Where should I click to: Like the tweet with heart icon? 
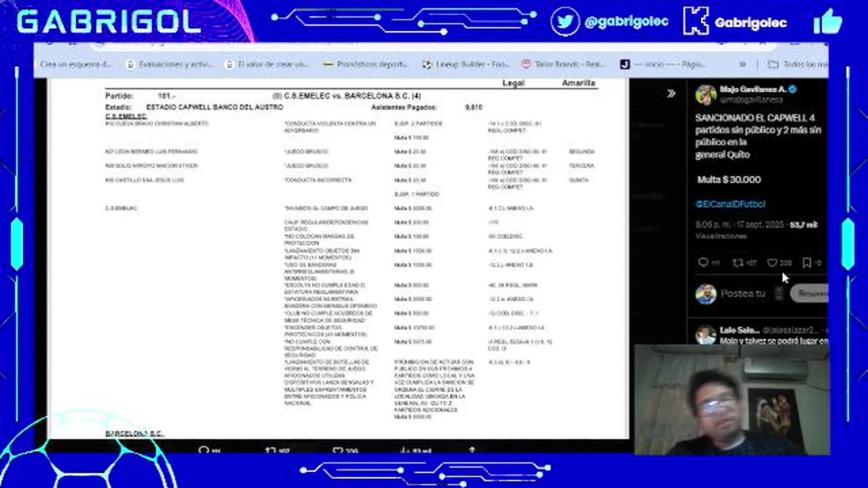pos(772,262)
